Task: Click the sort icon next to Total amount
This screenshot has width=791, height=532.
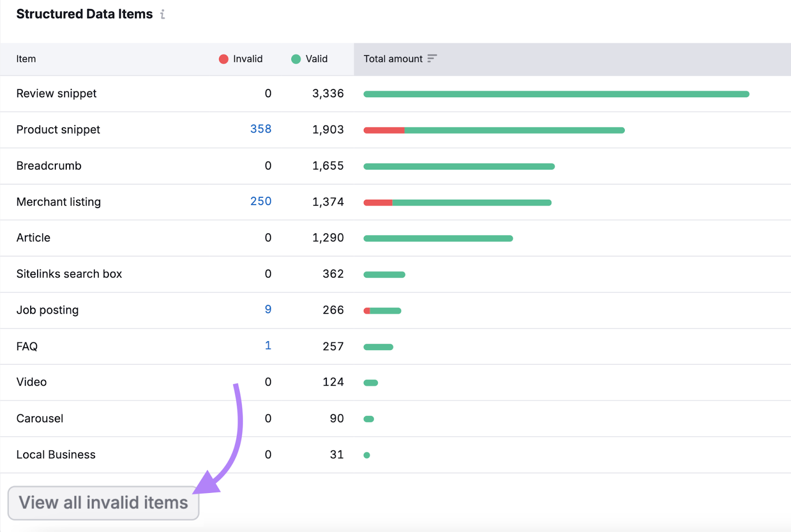Action: click(432, 58)
